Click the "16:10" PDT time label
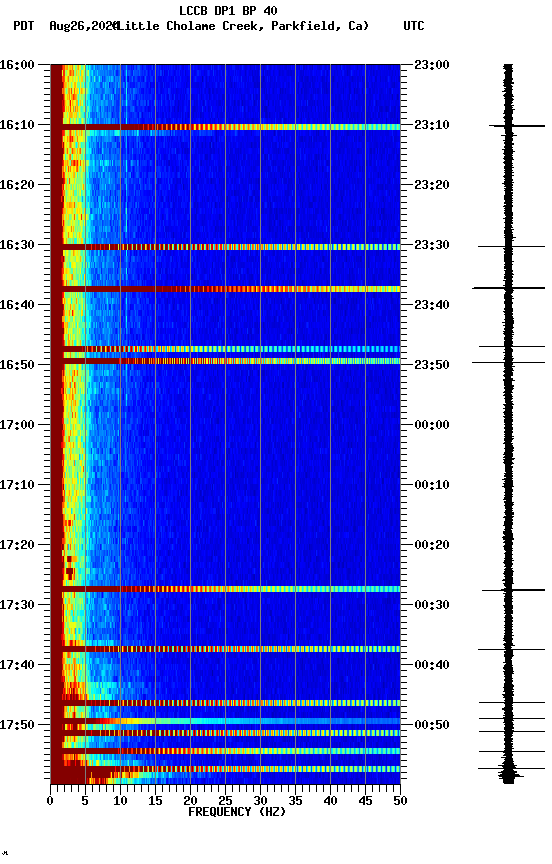Screen dimensions: 552x864 [x=17, y=125]
